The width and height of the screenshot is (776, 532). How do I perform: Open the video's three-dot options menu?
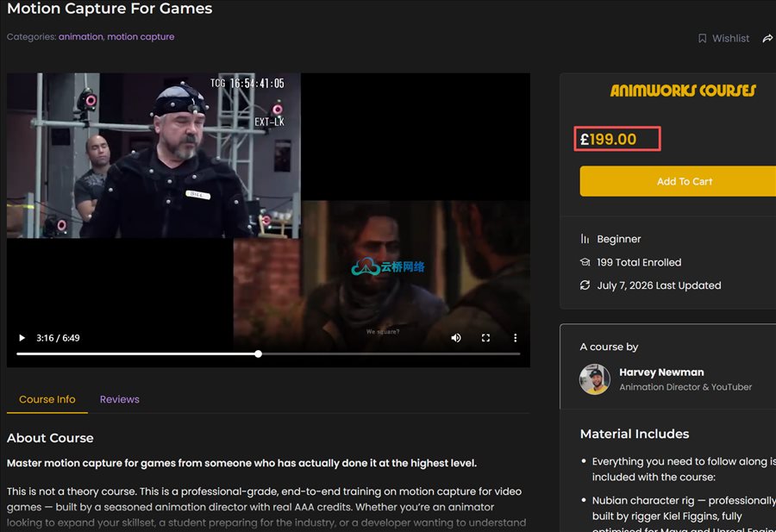click(x=516, y=338)
